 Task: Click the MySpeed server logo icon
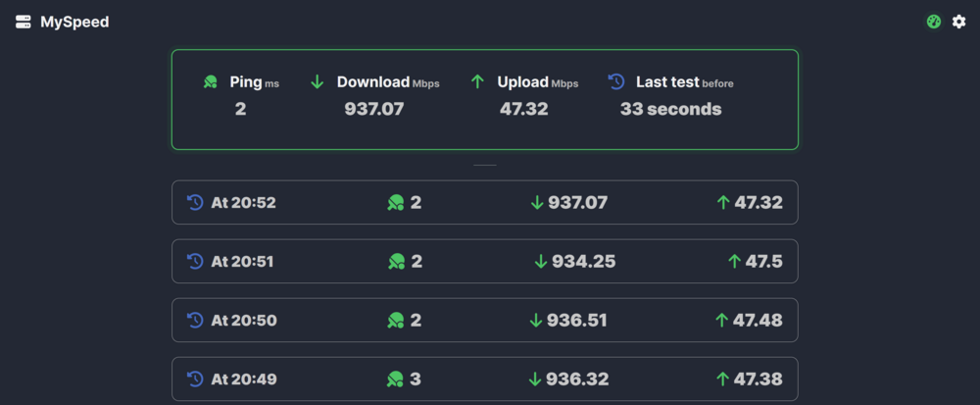point(24,22)
